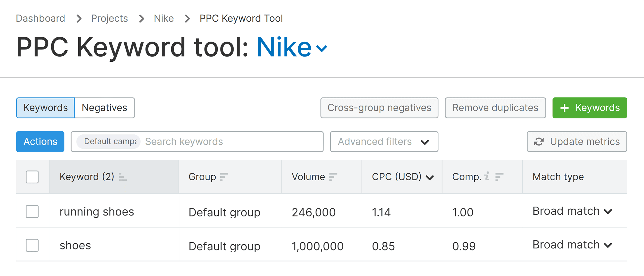Check the checkbox for running shoes row

tap(32, 212)
